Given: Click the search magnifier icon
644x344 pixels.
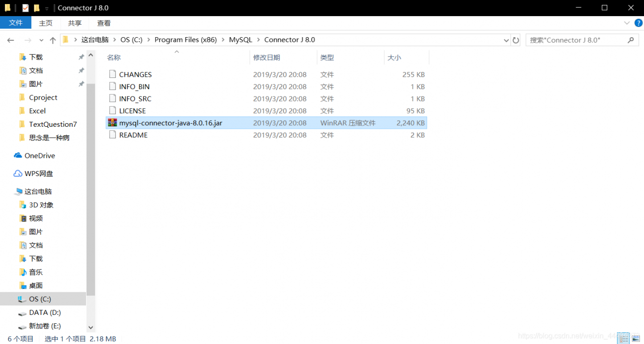Looking at the screenshot, I should (x=630, y=40).
